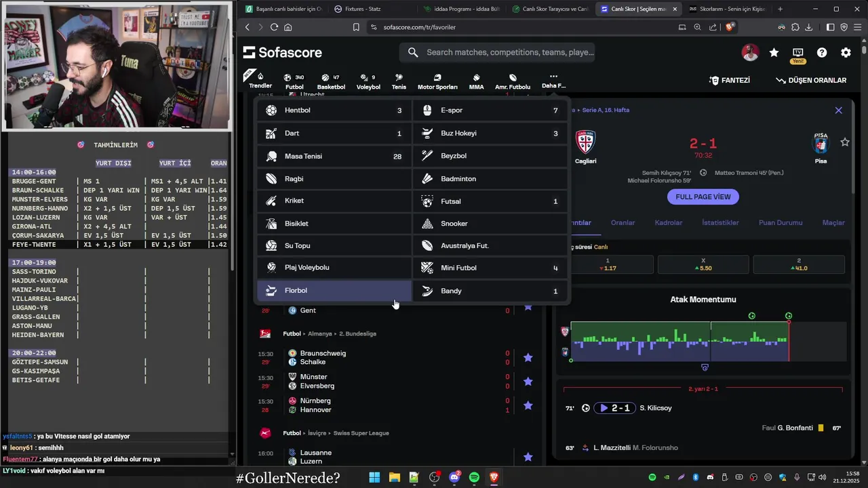Open the Trendler sports category
This screenshot has height=488, width=868.
coord(260,80)
